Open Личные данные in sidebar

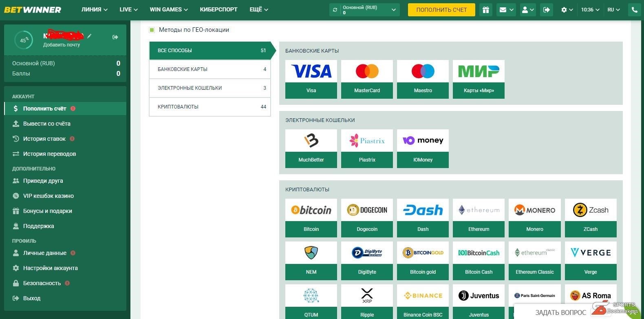tap(65, 253)
